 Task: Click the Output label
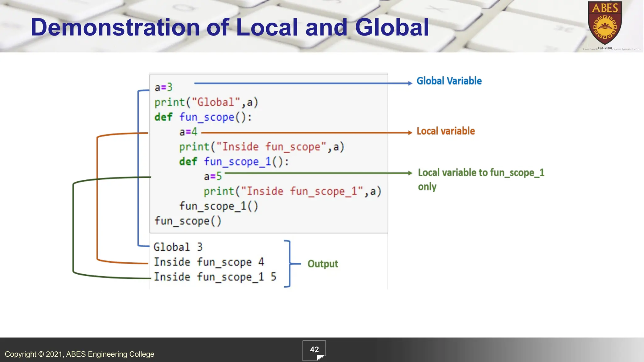click(x=323, y=264)
